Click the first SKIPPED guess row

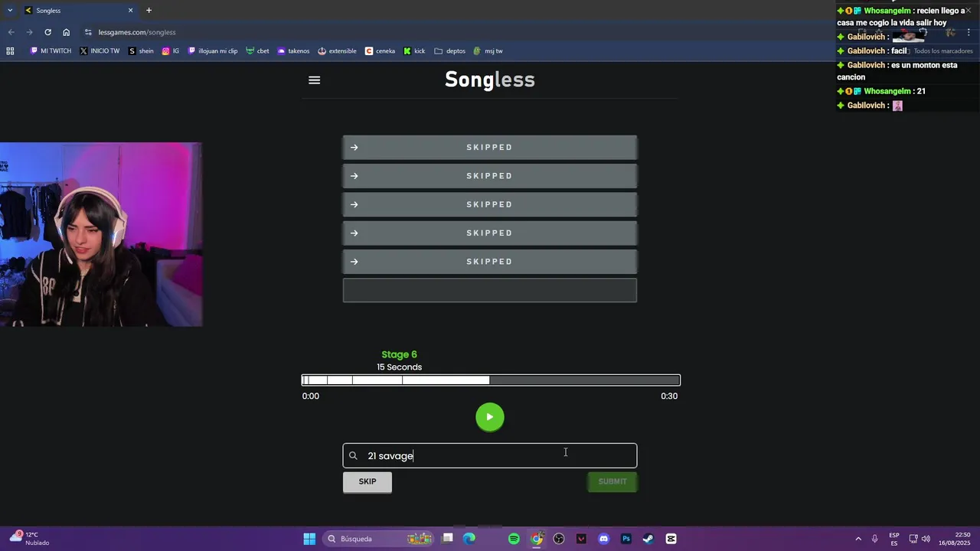click(490, 147)
